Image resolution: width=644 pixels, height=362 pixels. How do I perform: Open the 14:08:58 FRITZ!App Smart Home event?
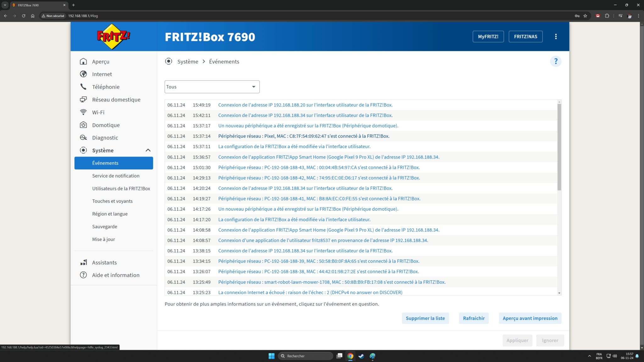[x=329, y=230]
